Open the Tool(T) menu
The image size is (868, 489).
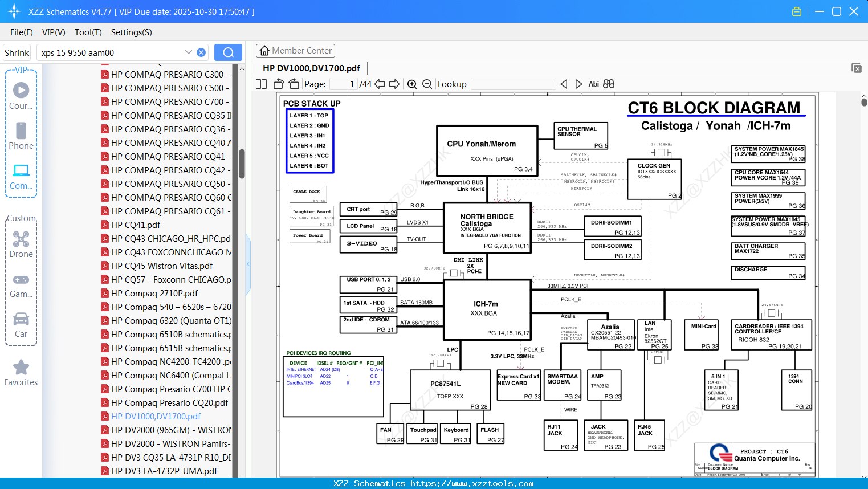tap(88, 32)
